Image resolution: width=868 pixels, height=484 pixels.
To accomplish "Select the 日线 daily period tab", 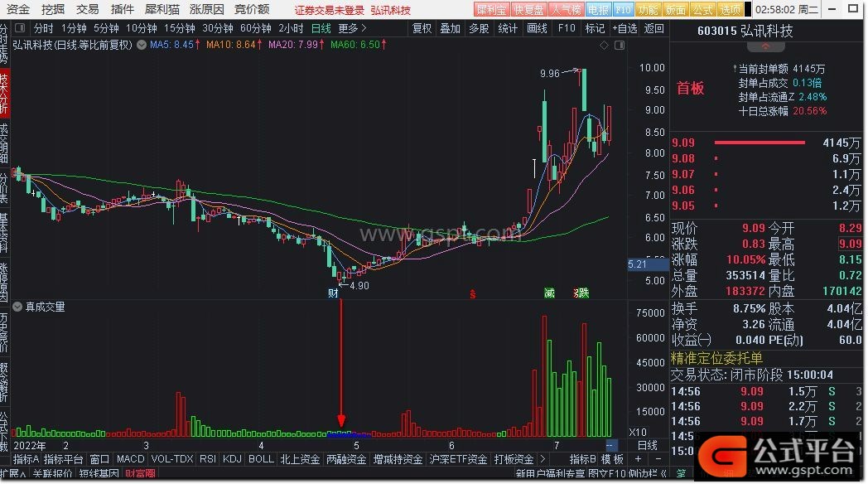I will click(321, 27).
